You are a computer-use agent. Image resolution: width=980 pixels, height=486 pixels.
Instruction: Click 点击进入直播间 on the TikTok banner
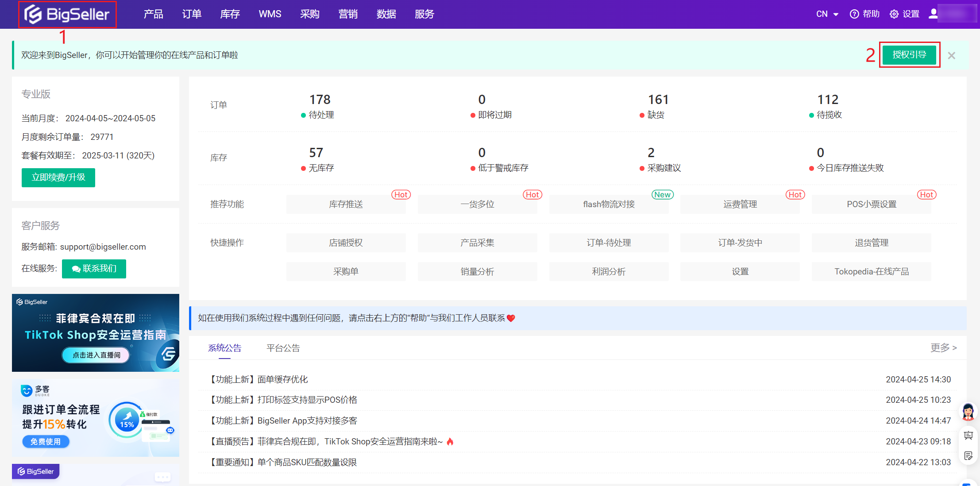96,355
